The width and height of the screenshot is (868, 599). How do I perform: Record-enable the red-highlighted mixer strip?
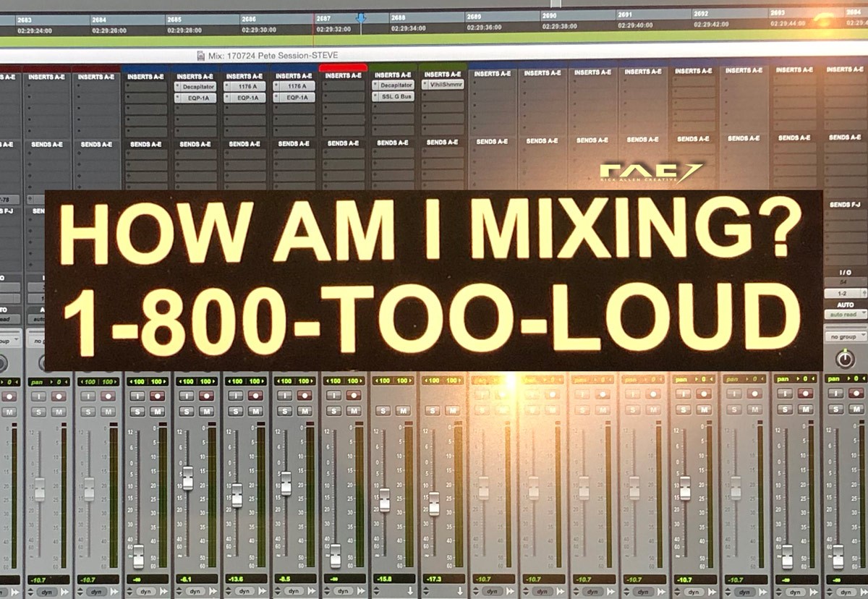pos(354,396)
